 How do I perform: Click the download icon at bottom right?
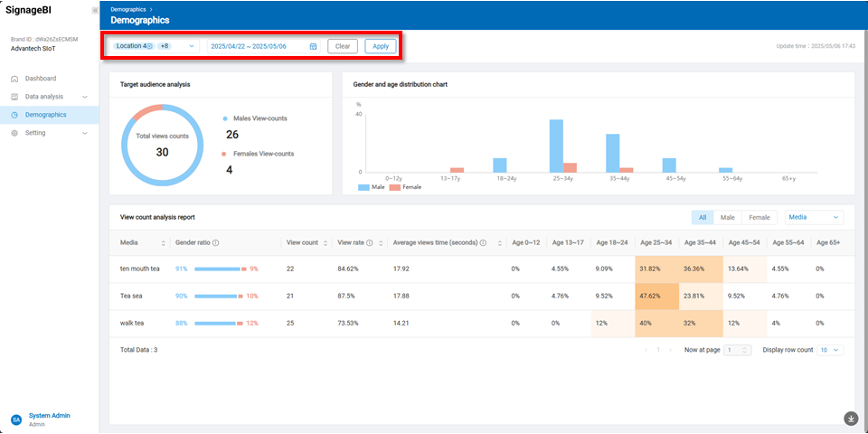[x=850, y=418]
